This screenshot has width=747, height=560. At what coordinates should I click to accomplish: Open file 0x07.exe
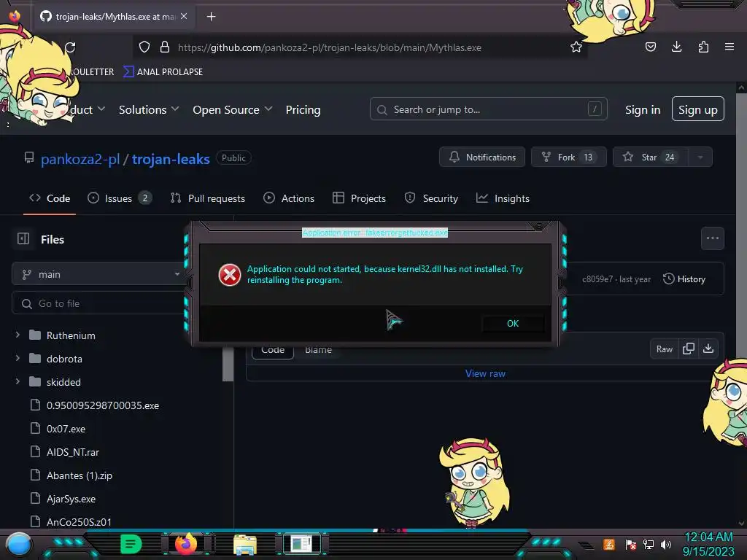click(x=66, y=429)
